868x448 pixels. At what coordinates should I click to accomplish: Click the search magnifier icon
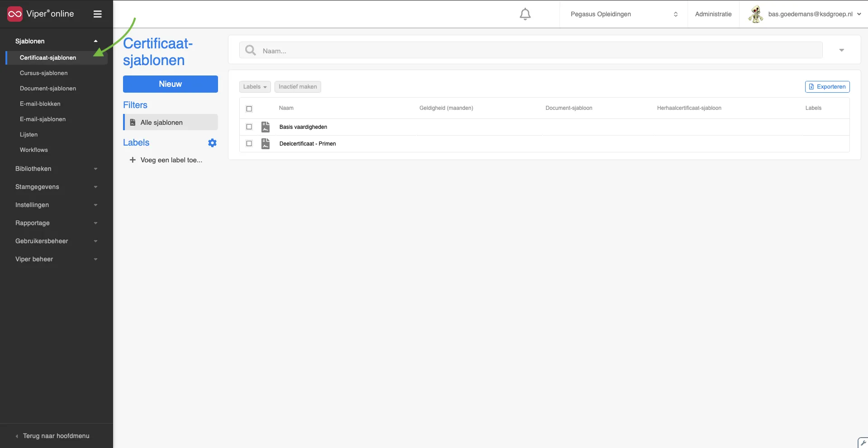(251, 50)
